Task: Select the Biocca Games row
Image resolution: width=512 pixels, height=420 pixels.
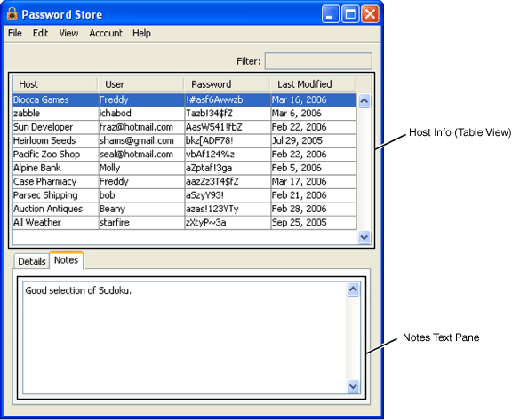Action: pos(185,99)
